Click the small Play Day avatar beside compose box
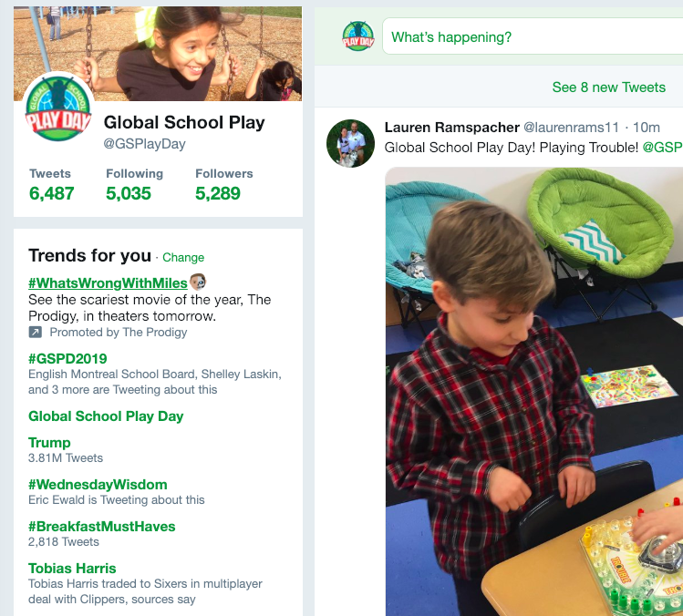This screenshot has height=616, width=683. pyautogui.click(x=358, y=36)
